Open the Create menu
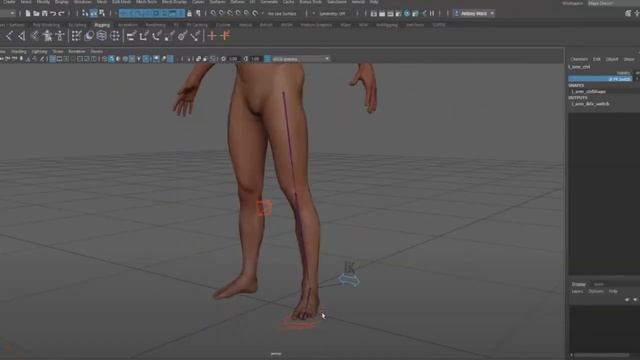640x360 pixels. click(x=9, y=2)
